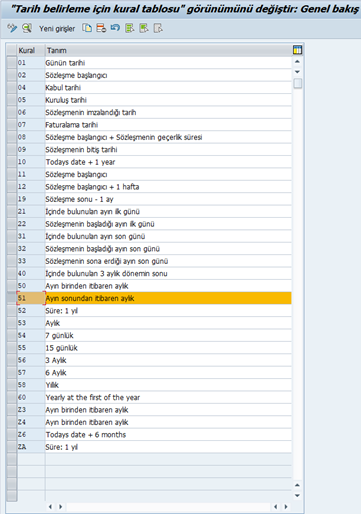The width and height of the screenshot is (361, 514).
Task: Click the page-down arrow at bottom of vertical scrollbar
Action: tap(297, 496)
